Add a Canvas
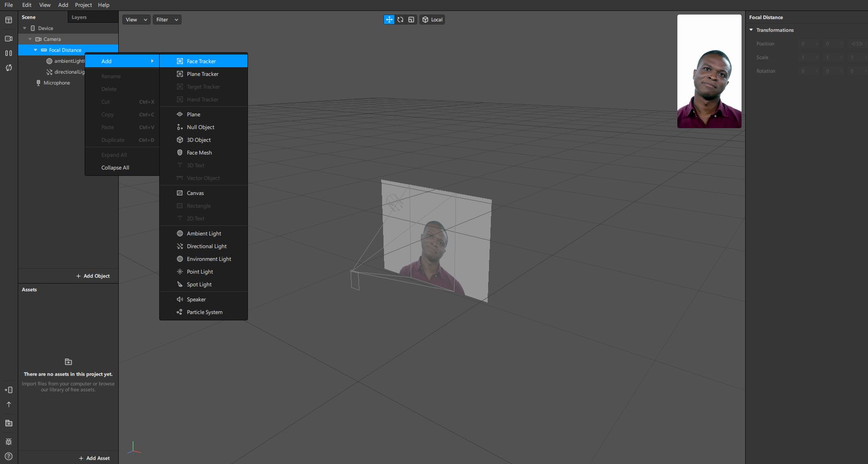The width and height of the screenshot is (868, 464). click(203, 193)
